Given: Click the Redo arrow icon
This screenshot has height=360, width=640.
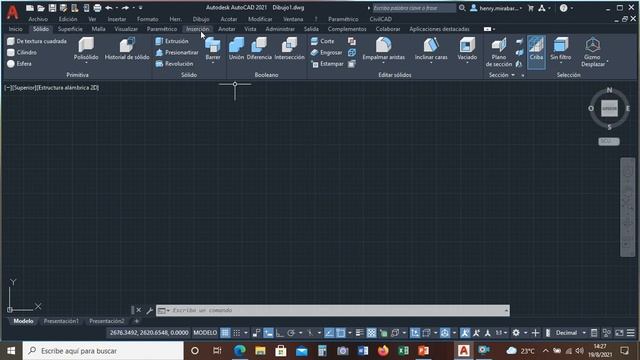Looking at the screenshot, I should 125,8.
